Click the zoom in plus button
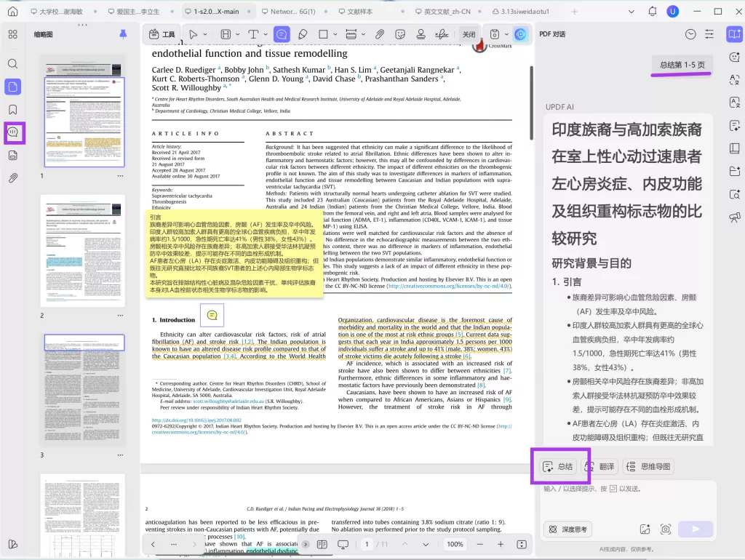745x560 pixels. pos(500,544)
